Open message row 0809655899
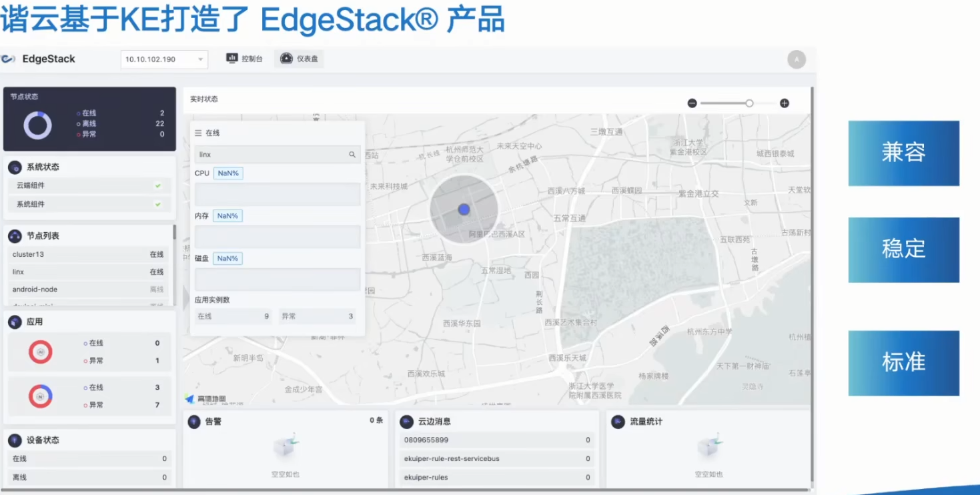This screenshot has width=980, height=495. (x=497, y=440)
